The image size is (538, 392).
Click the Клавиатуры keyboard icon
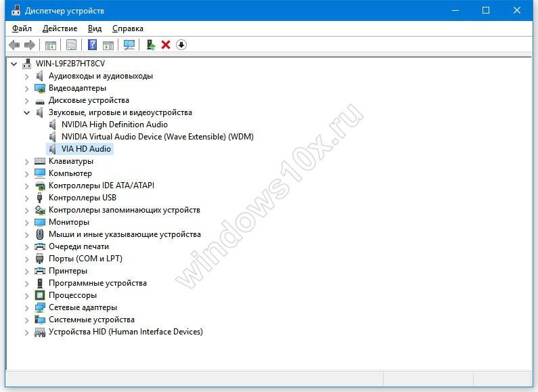pos(40,161)
